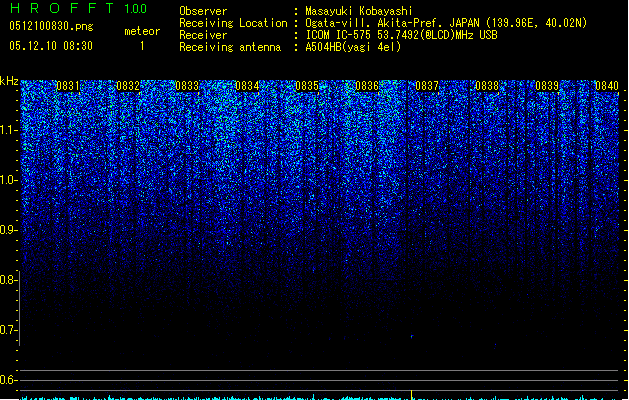Click the kHz axis unit label

click(9, 81)
